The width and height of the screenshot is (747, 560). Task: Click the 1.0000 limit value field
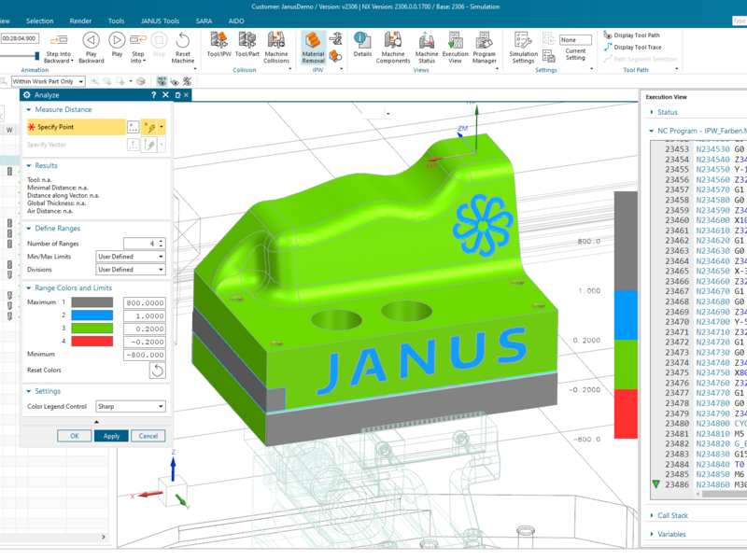point(145,315)
